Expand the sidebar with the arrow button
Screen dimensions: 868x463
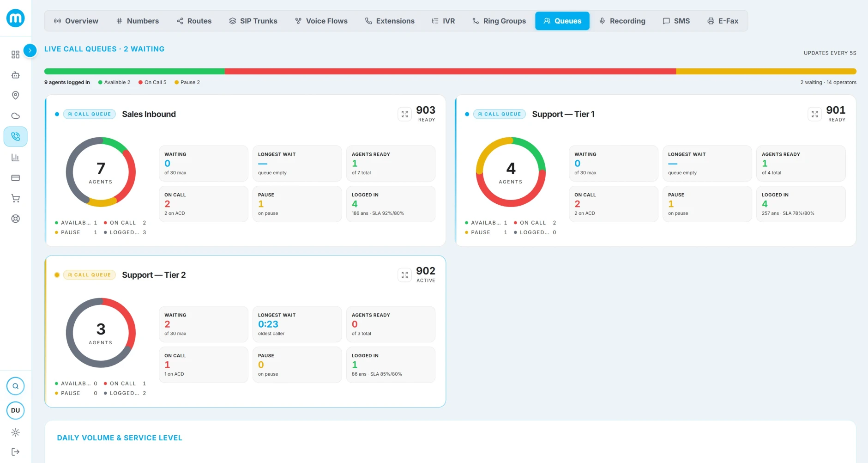click(x=30, y=50)
